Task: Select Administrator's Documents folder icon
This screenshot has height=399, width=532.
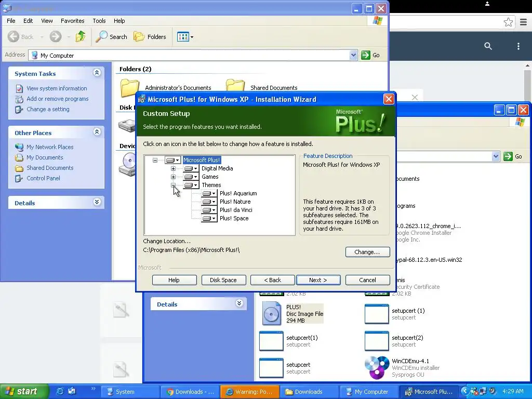Action: pos(129,87)
